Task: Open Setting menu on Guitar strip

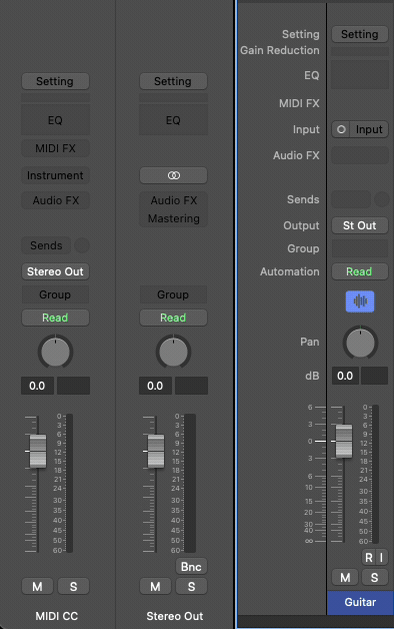Action: pos(360,34)
